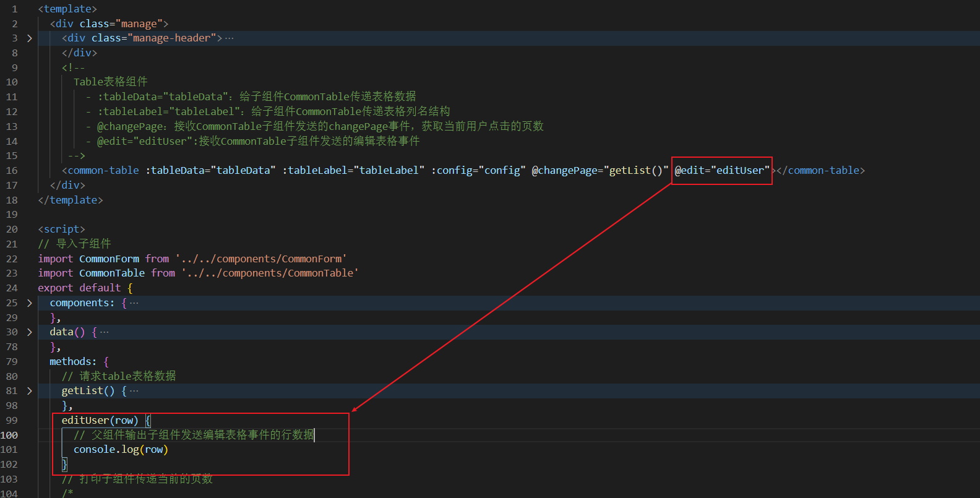Click the comment text Table表格组件
This screenshot has height=498, width=980.
[111, 82]
